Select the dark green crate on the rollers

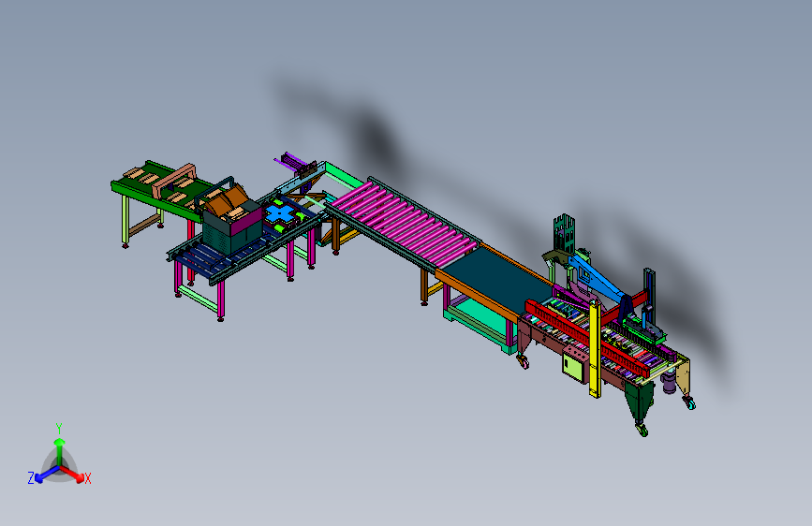pyautogui.click(x=233, y=228)
